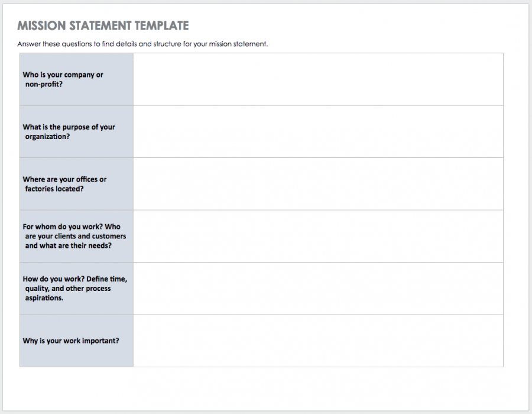Select the 'Why is your work important?' label
The width and height of the screenshot is (532, 414).
point(71,341)
